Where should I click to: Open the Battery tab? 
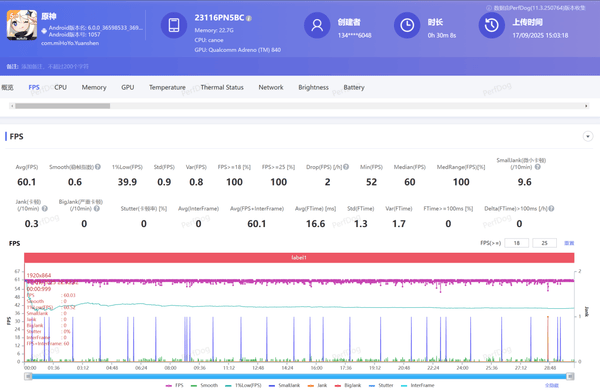[x=354, y=87]
